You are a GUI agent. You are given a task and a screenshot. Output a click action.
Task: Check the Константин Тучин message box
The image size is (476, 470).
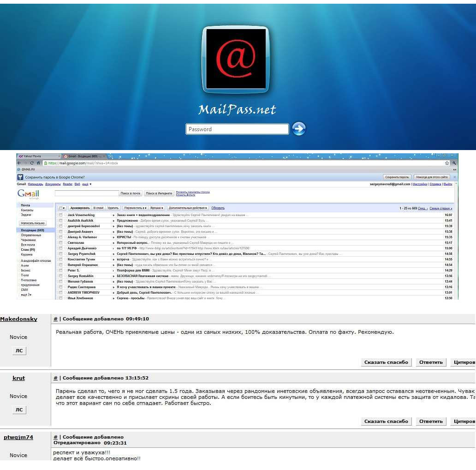(x=61, y=259)
